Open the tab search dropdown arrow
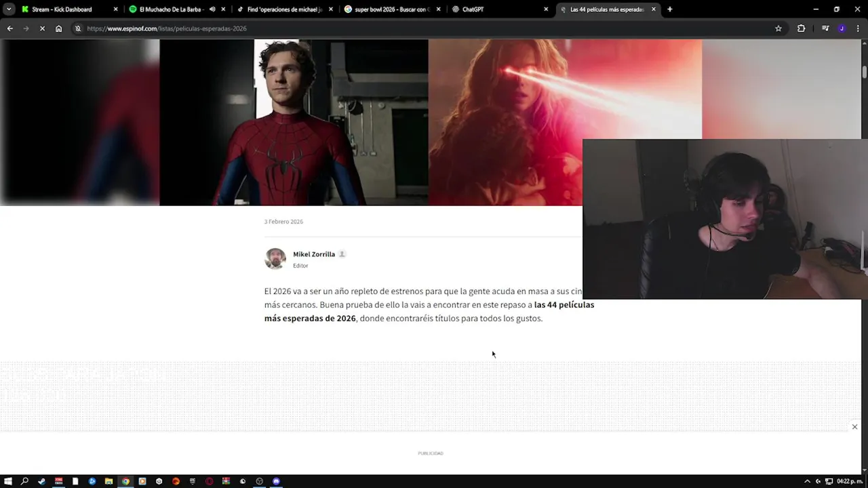Image resolution: width=868 pixels, height=488 pixels. tap(8, 9)
